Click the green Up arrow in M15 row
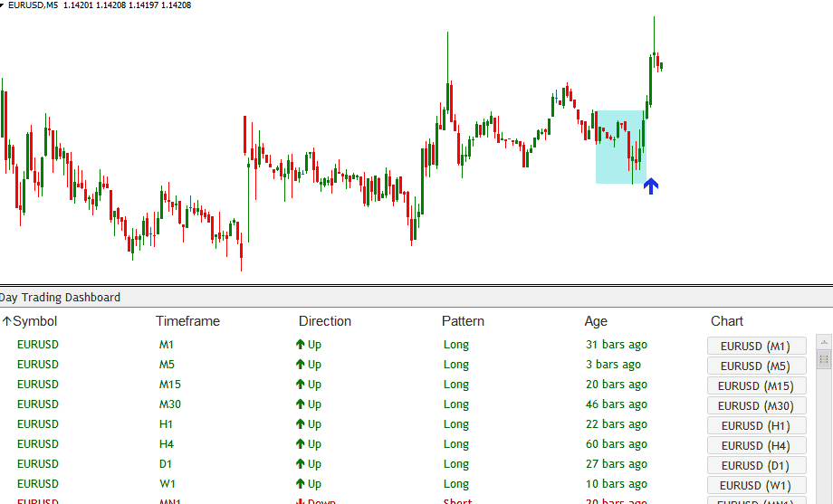The image size is (833, 504). click(x=301, y=385)
